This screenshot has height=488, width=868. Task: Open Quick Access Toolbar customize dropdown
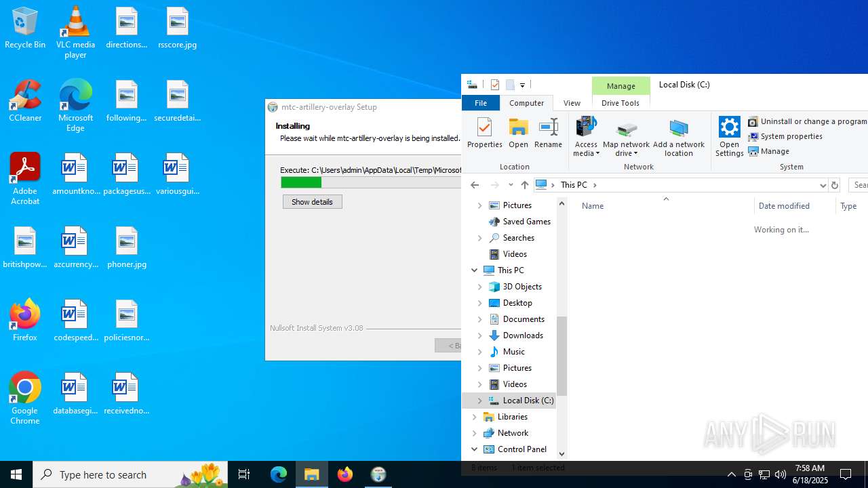[522, 85]
